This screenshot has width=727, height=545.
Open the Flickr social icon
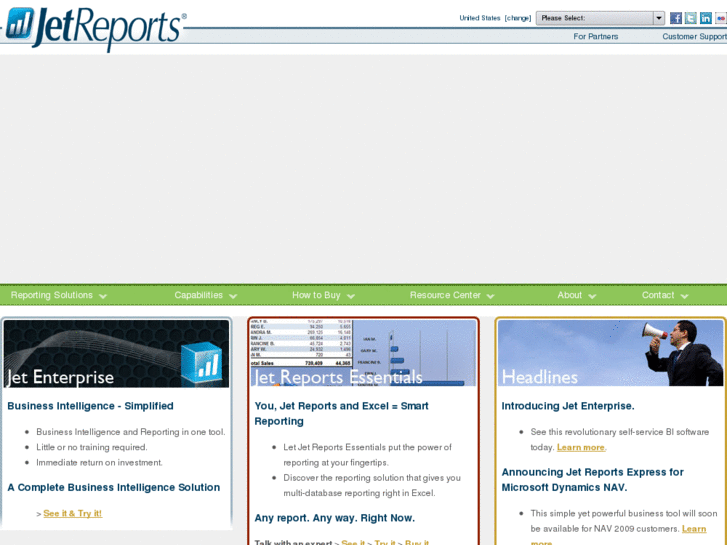tap(721, 18)
